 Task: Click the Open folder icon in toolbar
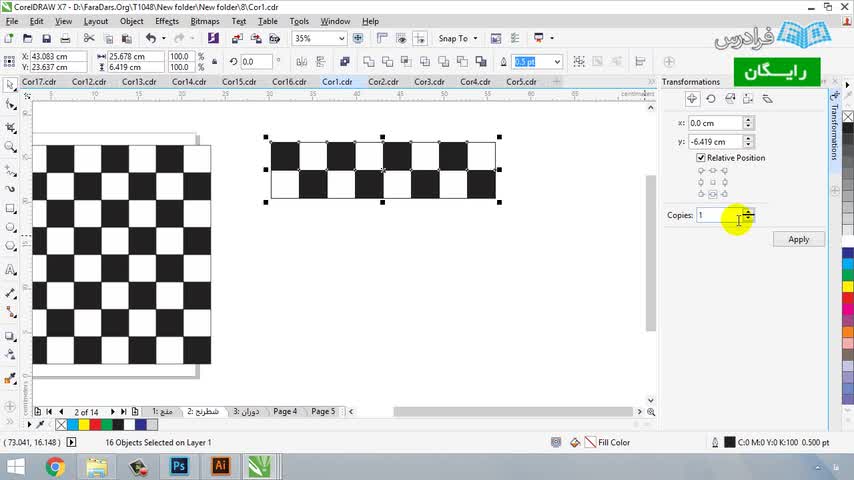click(28, 39)
